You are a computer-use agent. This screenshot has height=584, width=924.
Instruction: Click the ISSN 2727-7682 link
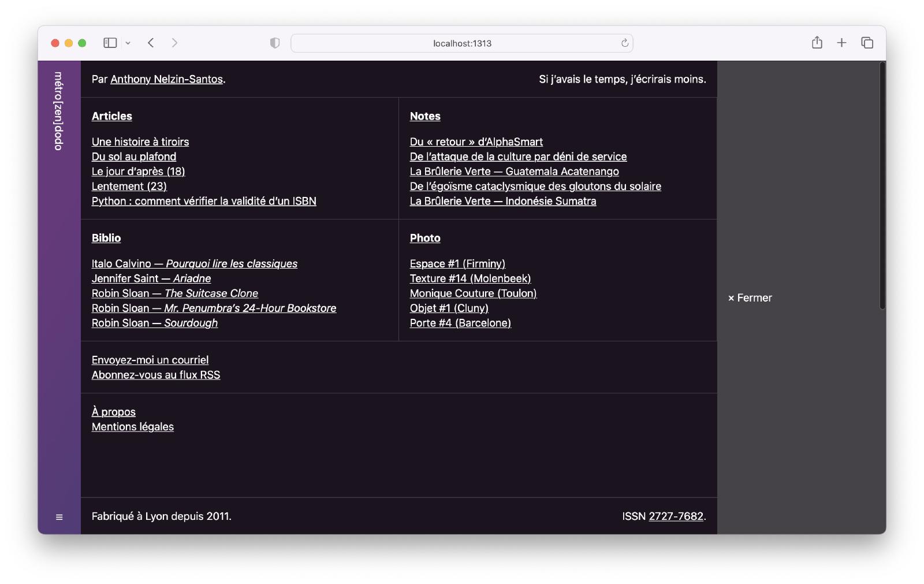[676, 516]
